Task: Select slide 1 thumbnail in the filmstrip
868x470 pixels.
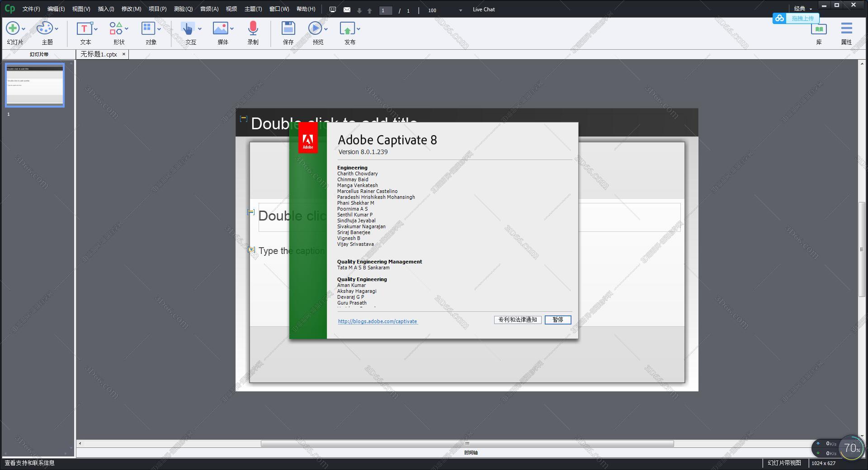Action: 34,85
